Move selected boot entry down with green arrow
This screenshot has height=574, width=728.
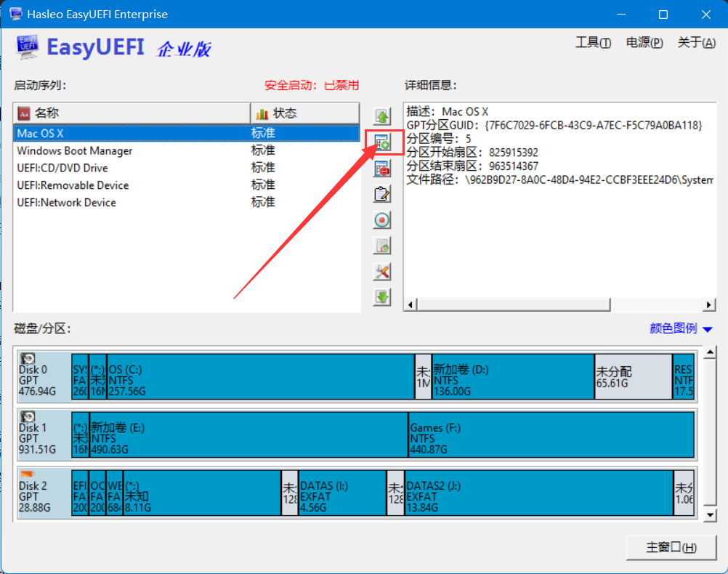382,296
